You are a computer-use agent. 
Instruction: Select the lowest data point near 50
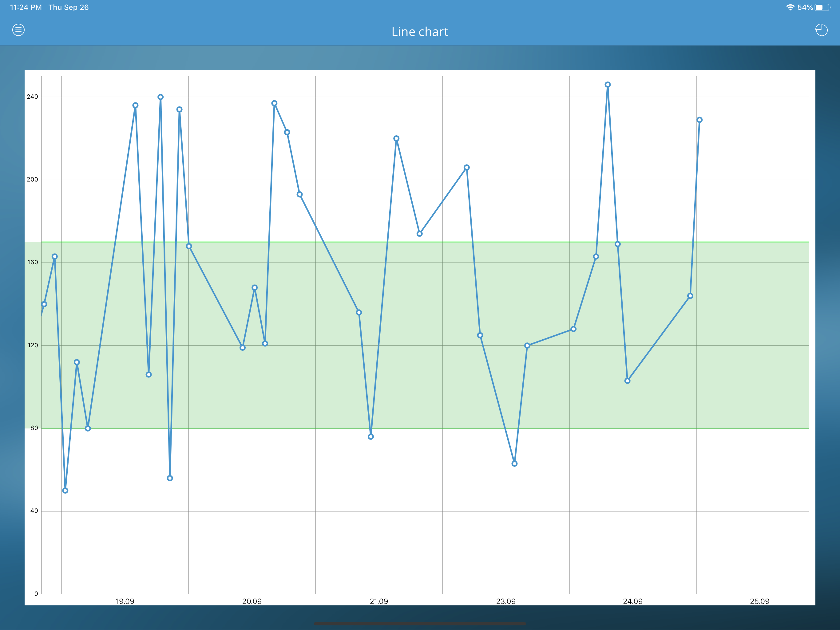pyautogui.click(x=65, y=491)
